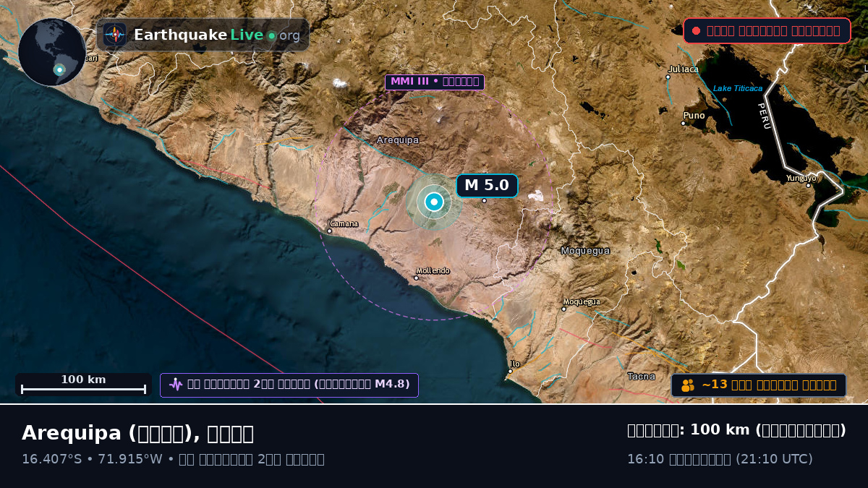Click the 16.407°S latitude value
Image resolution: width=868 pixels, height=488 pixels.
click(51, 459)
